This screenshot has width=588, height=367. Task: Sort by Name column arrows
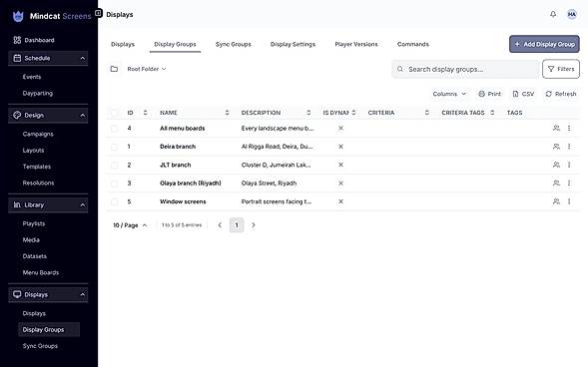click(x=227, y=113)
